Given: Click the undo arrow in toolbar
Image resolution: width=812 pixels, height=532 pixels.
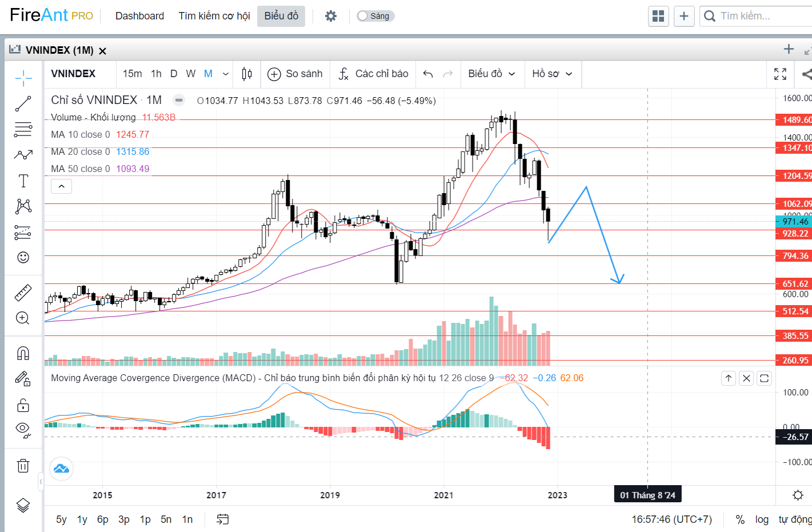Looking at the screenshot, I should coord(428,74).
